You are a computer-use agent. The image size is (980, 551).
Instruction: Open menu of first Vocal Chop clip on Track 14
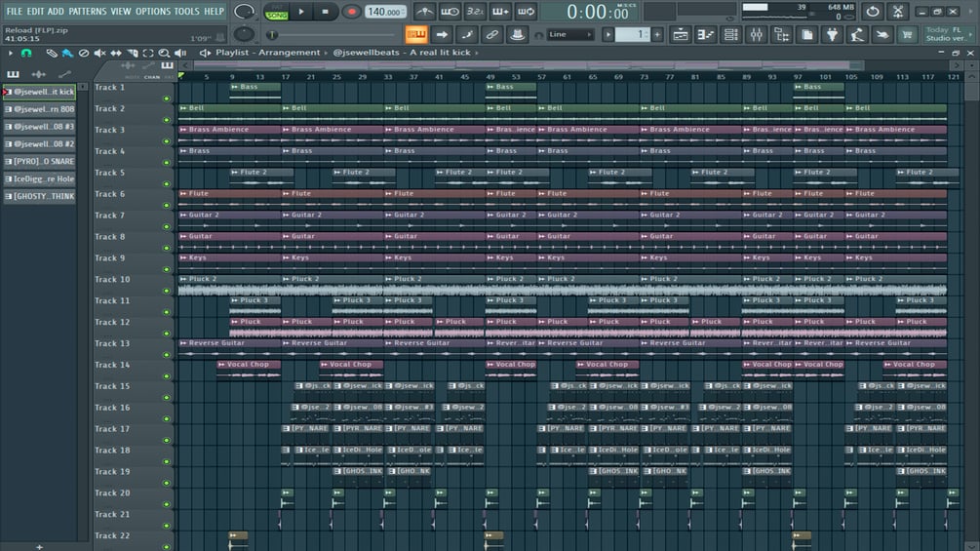click(x=222, y=364)
